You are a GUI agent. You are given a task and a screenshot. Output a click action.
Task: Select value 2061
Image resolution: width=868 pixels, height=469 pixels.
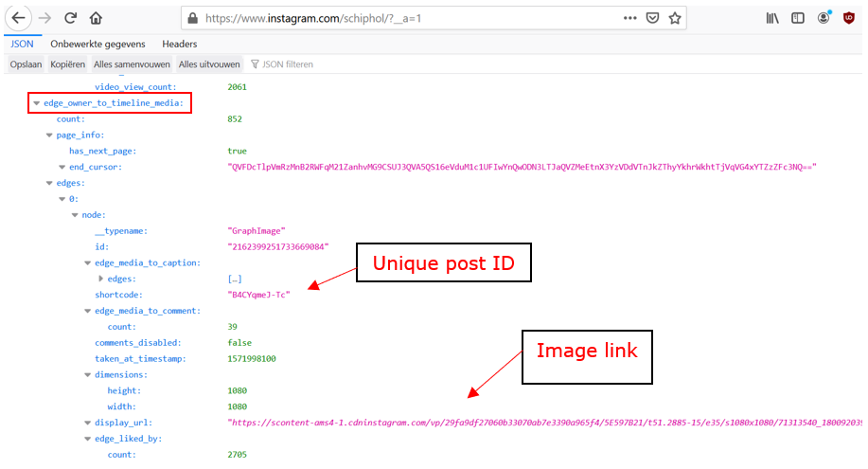[237, 87]
